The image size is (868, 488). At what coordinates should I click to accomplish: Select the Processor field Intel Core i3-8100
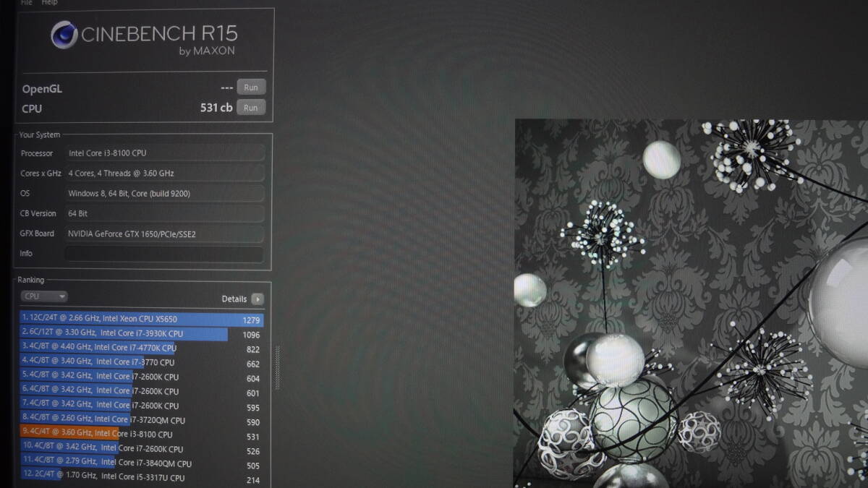click(164, 153)
